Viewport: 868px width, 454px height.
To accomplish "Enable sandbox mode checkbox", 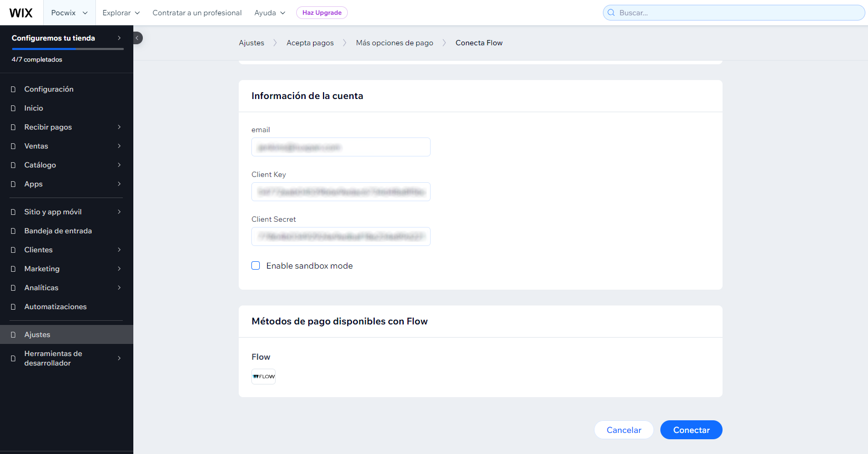I will pos(256,265).
